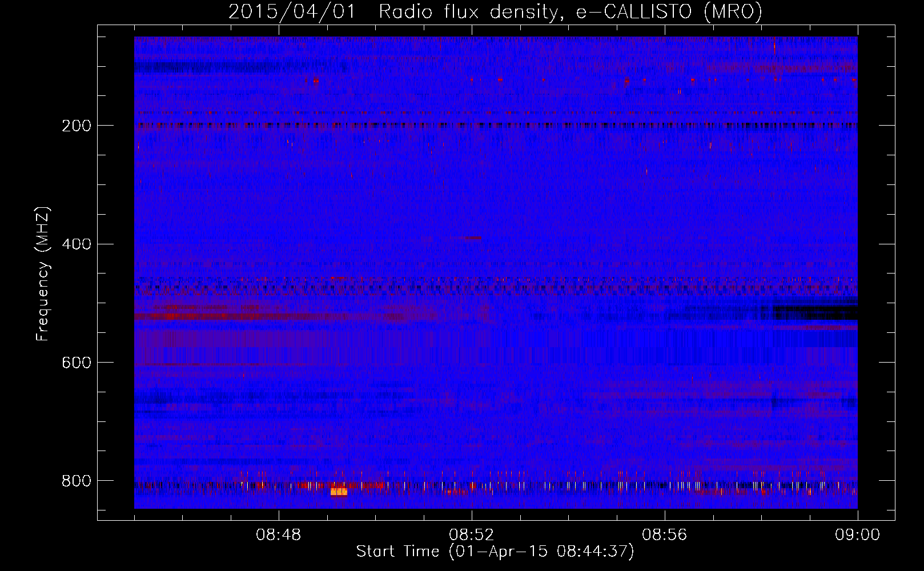Click the 200 frequency tick label

[76, 126]
